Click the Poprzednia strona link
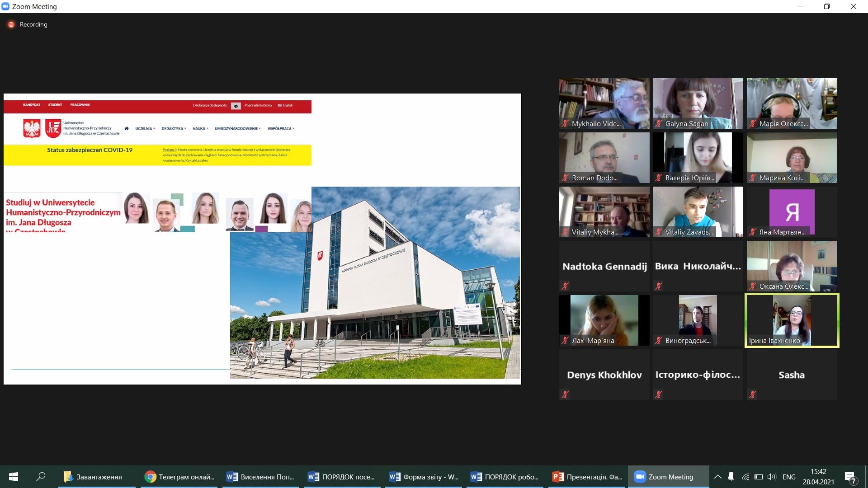Screen dimensions: 868x488 258,105
